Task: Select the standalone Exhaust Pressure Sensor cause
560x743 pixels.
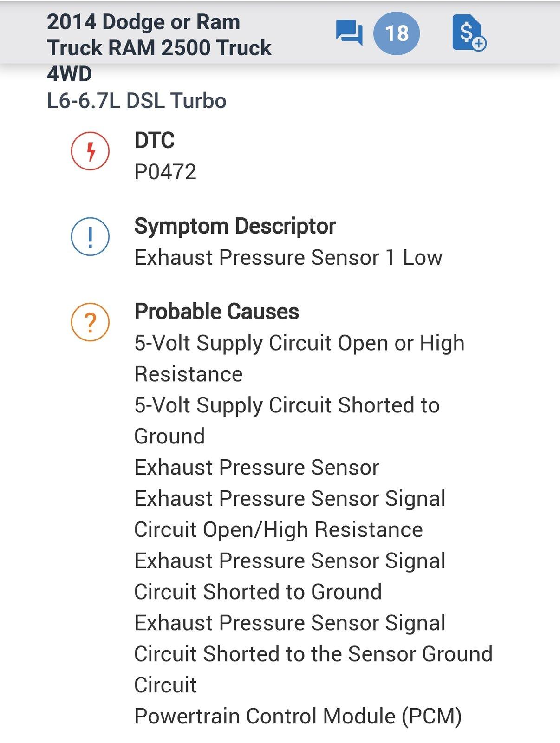Action: [257, 467]
